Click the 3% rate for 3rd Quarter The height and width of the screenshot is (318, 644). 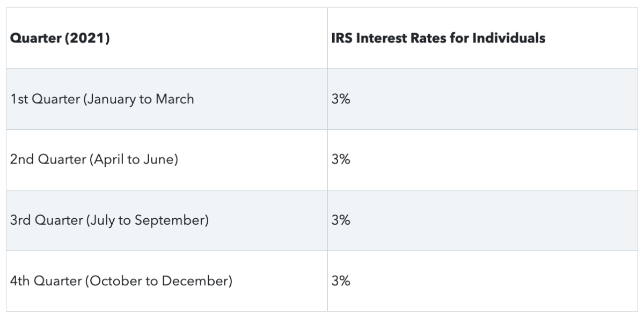[x=341, y=220]
